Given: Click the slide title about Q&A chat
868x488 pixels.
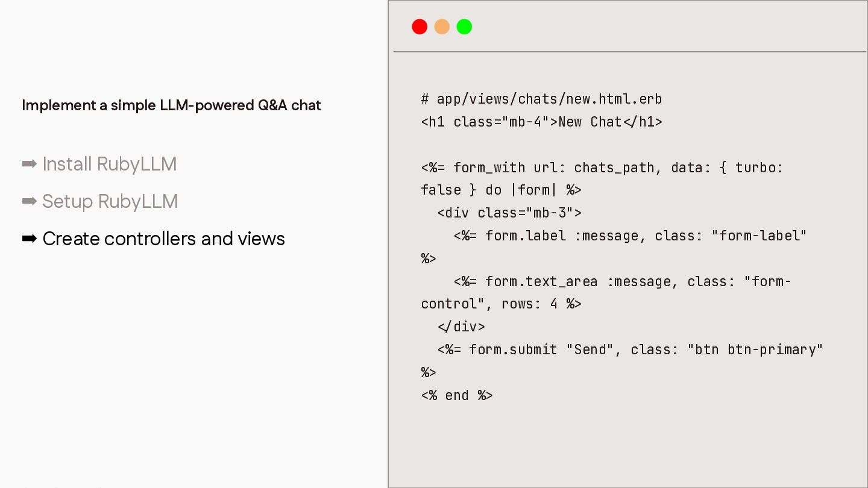Looking at the screenshot, I should click(171, 105).
